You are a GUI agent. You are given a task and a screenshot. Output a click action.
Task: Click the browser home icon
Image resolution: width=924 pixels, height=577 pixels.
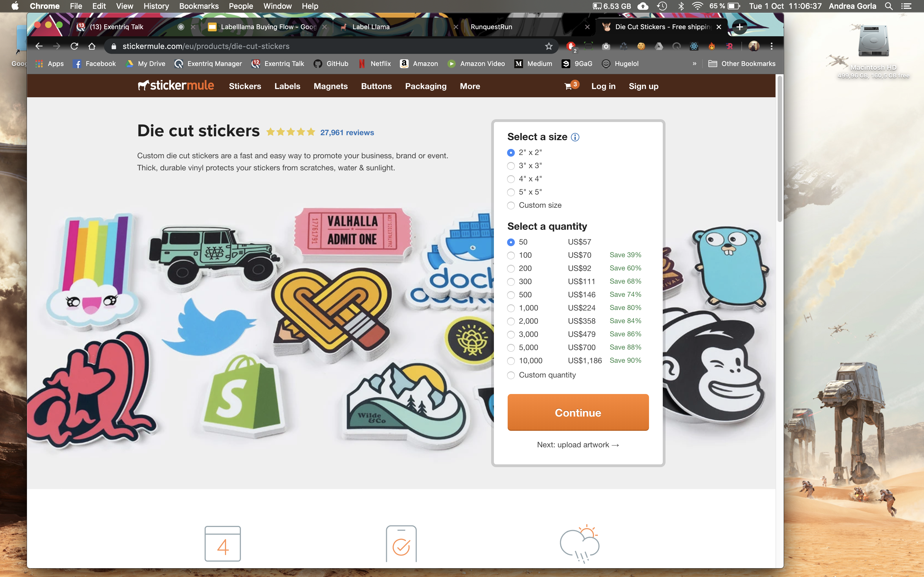[x=92, y=46]
